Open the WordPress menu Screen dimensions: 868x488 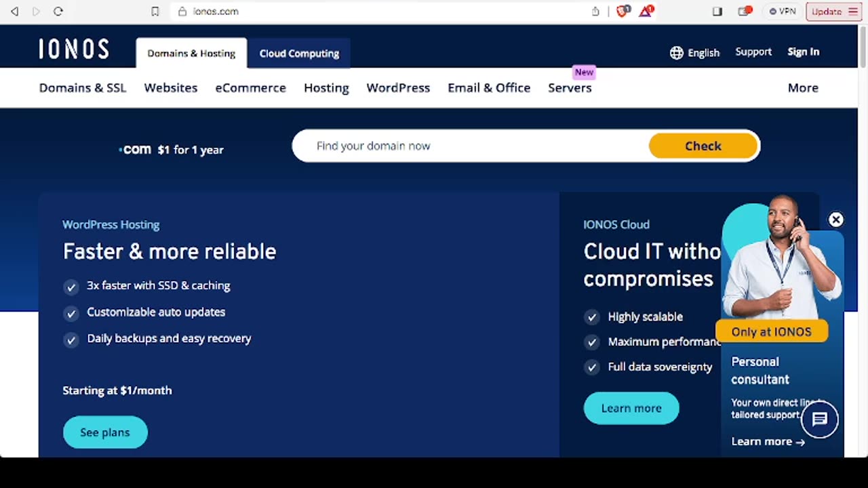pyautogui.click(x=398, y=88)
